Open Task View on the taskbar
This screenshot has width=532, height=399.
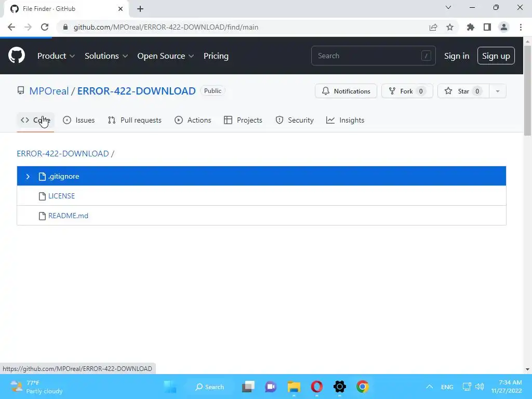coord(248,387)
